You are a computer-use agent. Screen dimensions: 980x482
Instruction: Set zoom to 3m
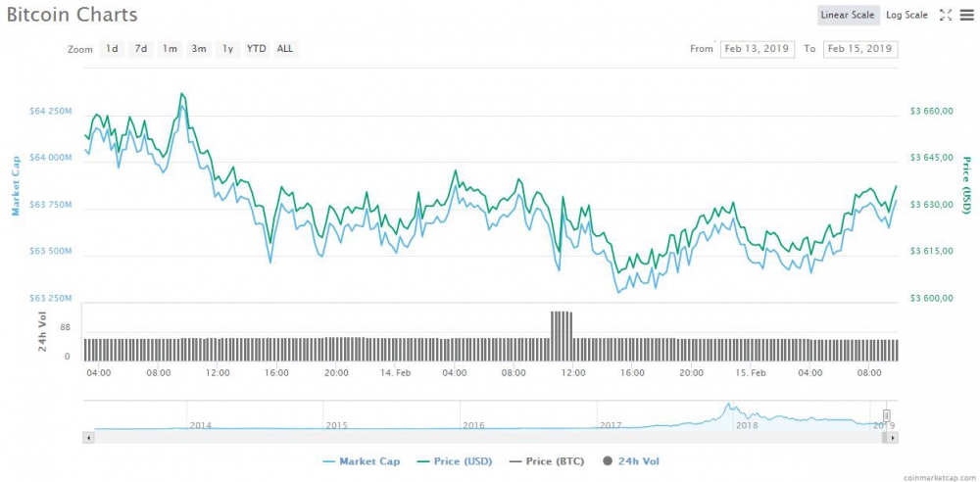pyautogui.click(x=199, y=49)
